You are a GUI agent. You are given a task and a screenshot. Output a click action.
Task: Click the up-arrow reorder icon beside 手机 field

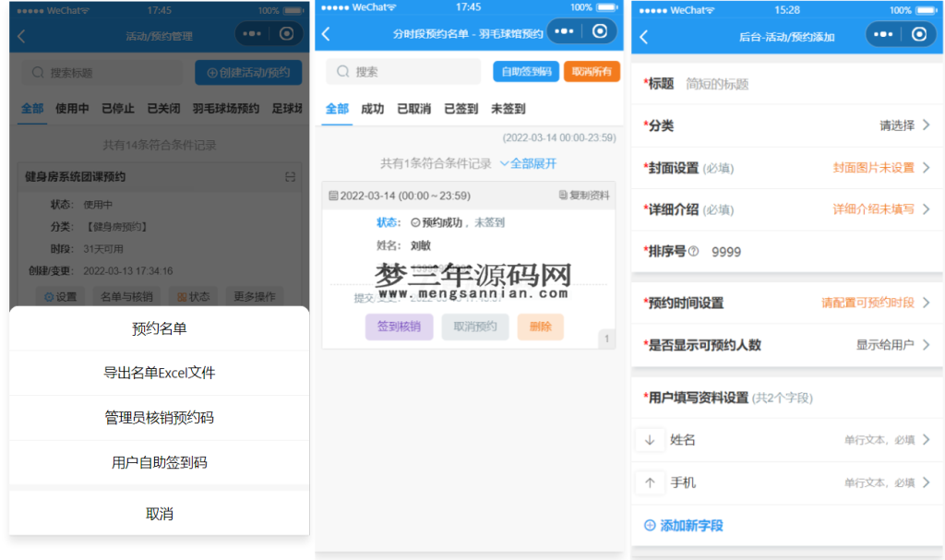click(x=652, y=483)
